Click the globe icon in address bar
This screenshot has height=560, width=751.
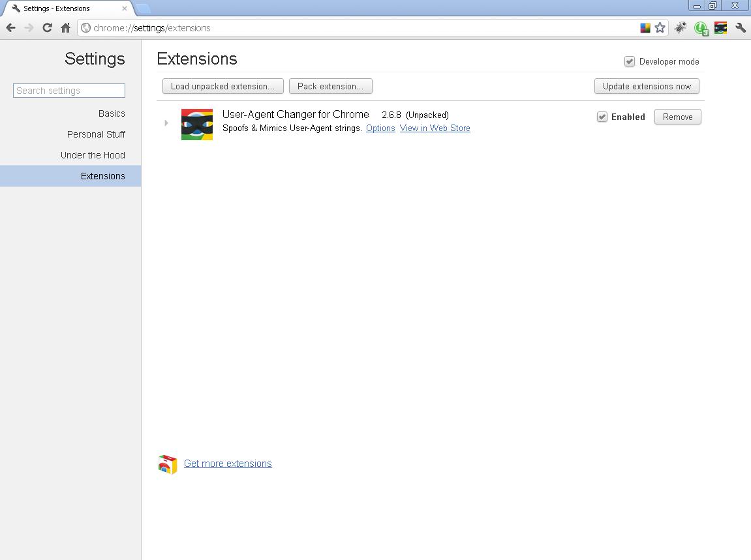(85, 28)
